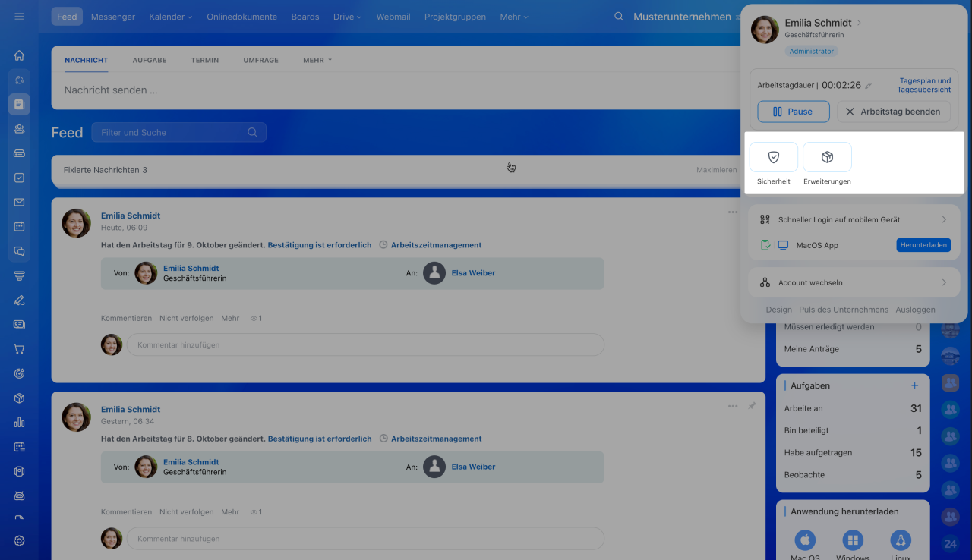The image size is (972, 560).
Task: Open the signing pen icon in the sidebar
Action: pyautogui.click(x=19, y=300)
